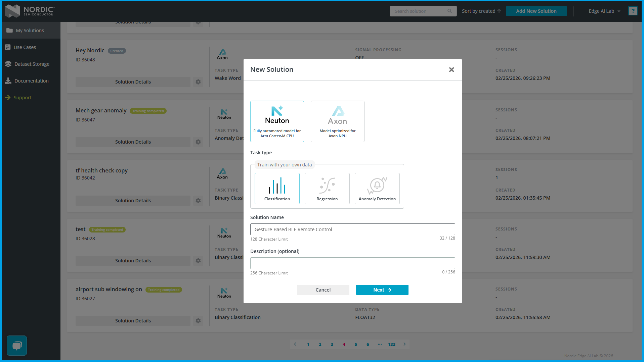Close the New Solution dialog
Image resolution: width=644 pixels, height=362 pixels.
coord(452,69)
